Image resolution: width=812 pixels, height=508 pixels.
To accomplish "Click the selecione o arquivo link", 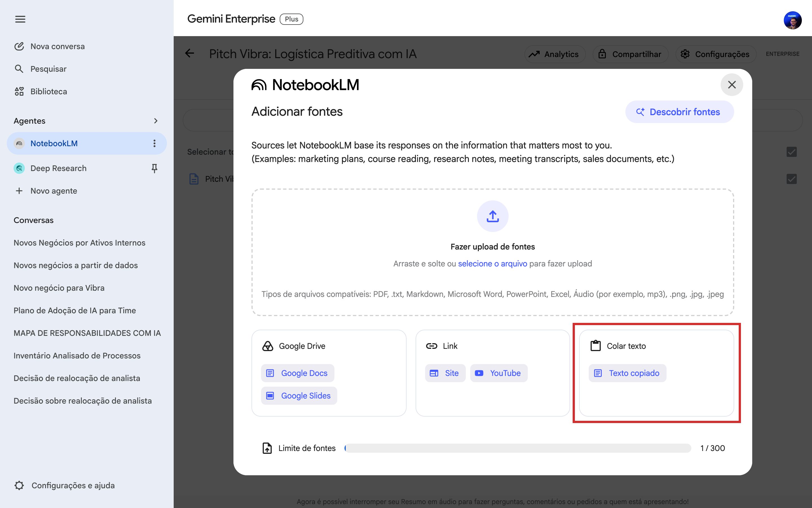I will (493, 264).
